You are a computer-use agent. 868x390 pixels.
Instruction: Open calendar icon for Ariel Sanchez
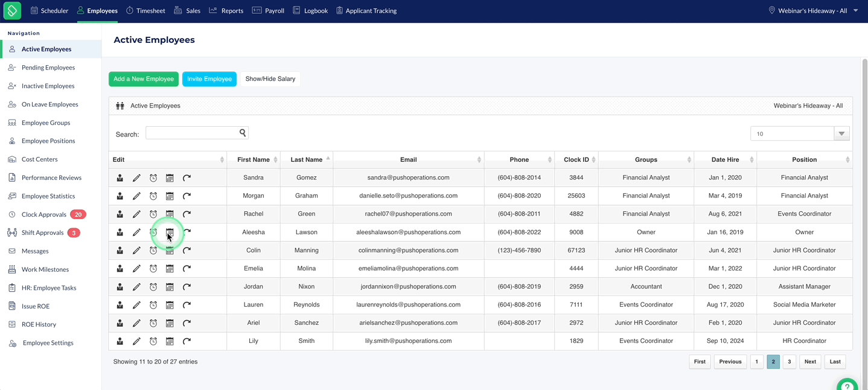click(x=170, y=323)
